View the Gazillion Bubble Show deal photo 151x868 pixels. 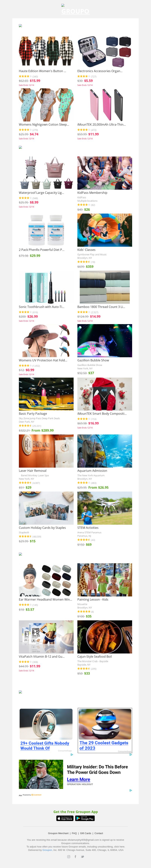105,340
